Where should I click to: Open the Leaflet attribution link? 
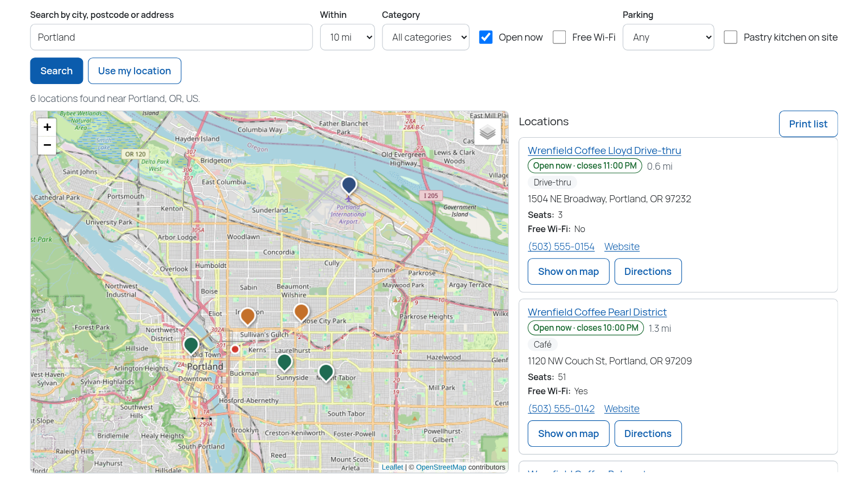point(392,467)
